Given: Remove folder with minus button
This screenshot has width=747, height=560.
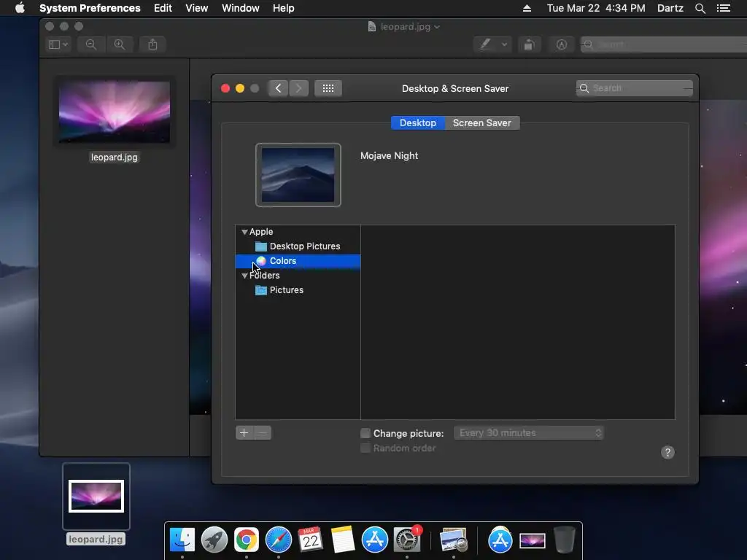Looking at the screenshot, I should pos(263,433).
